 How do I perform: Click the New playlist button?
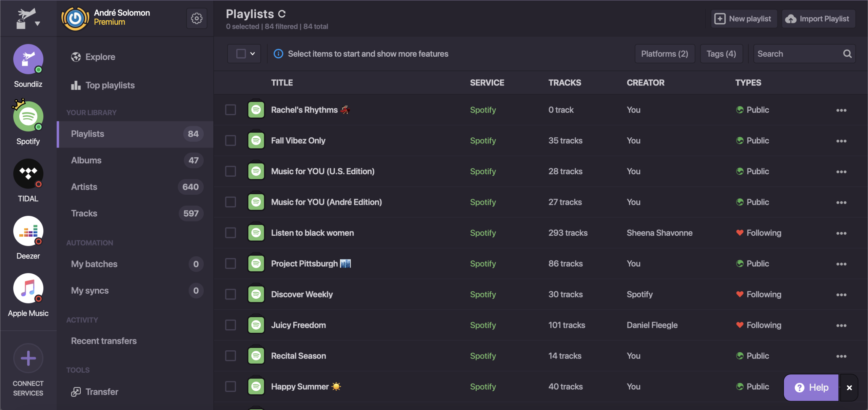[x=744, y=18]
